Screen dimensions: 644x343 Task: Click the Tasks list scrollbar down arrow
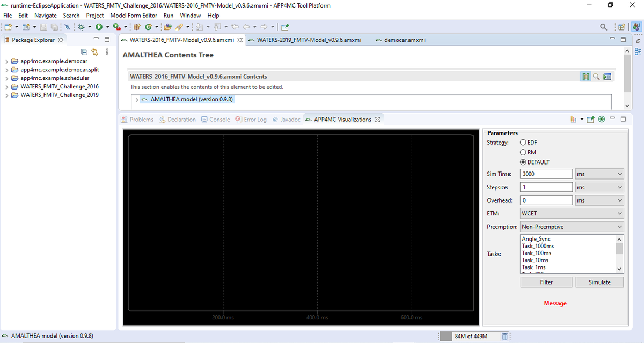[619, 269]
